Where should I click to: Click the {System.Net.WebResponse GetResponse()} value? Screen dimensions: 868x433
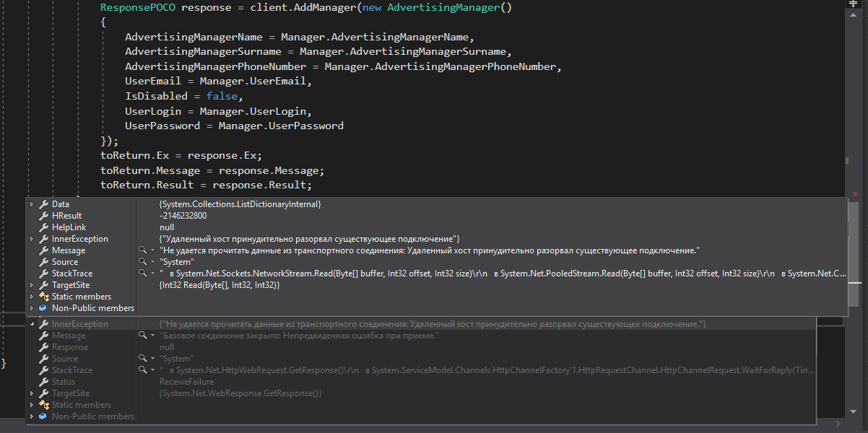point(240,393)
